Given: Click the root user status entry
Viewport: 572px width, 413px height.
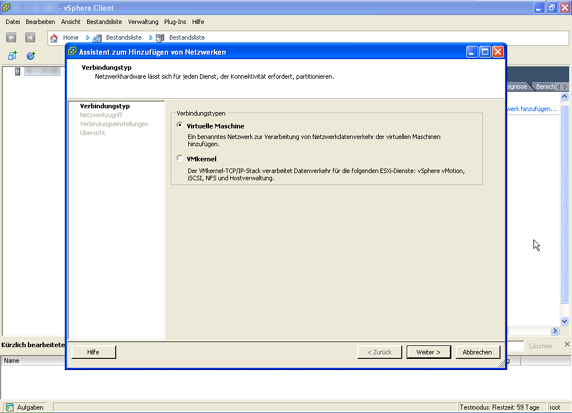Looking at the screenshot, I should point(554,408).
